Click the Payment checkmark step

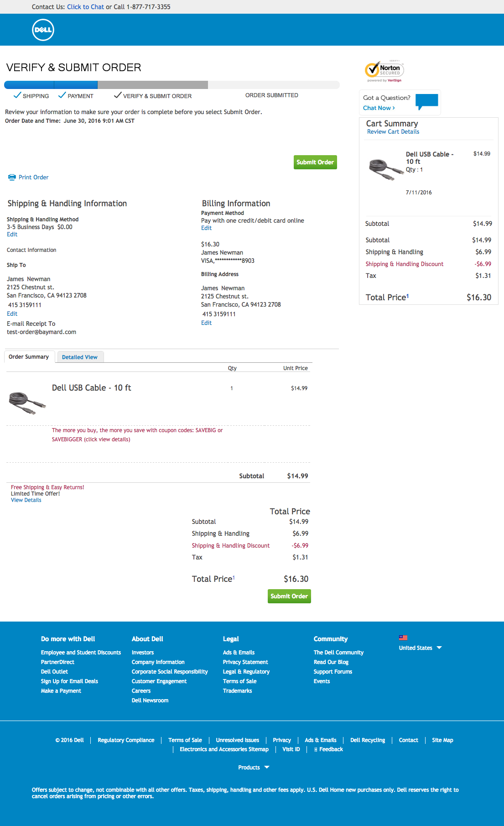pos(62,95)
